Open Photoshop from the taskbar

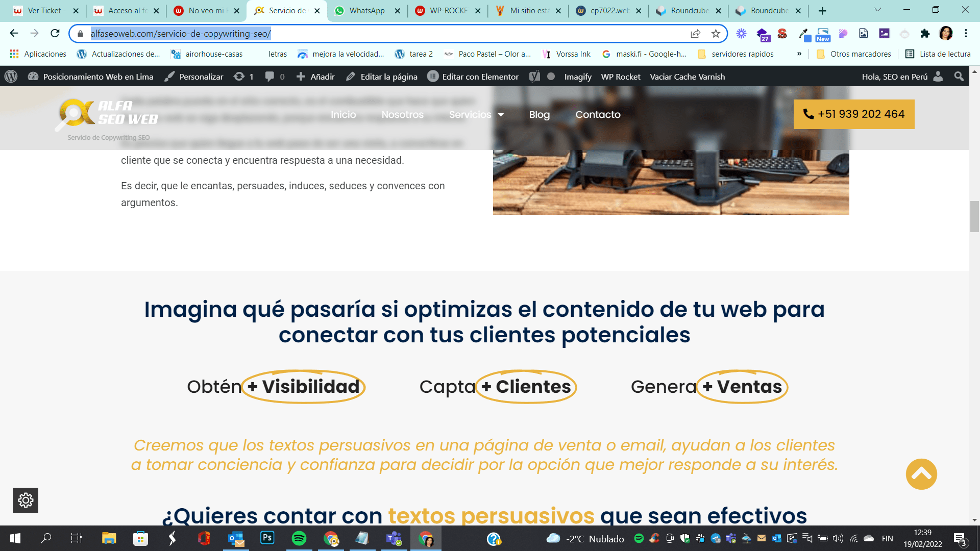pos(267,538)
